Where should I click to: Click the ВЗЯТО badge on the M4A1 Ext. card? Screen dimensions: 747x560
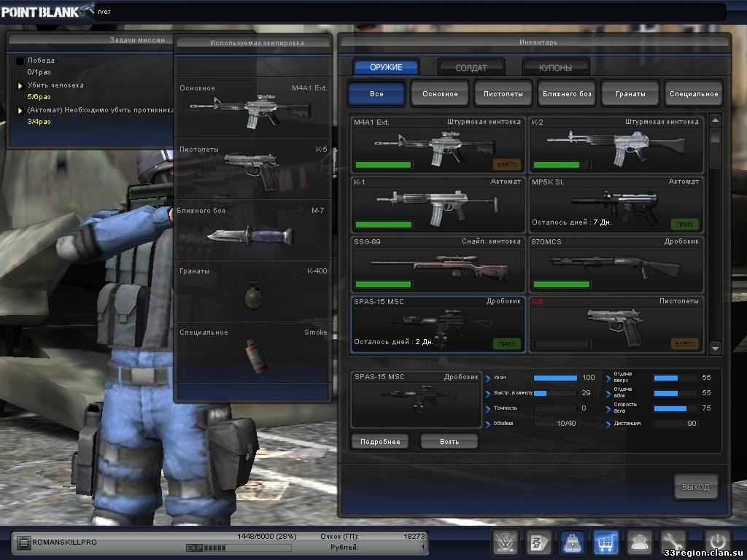pyautogui.click(x=506, y=165)
